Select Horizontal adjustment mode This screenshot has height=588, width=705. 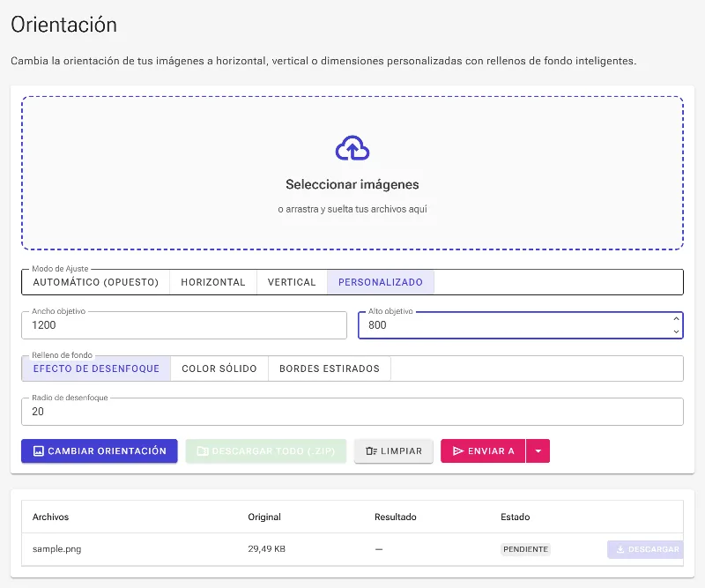tap(213, 282)
